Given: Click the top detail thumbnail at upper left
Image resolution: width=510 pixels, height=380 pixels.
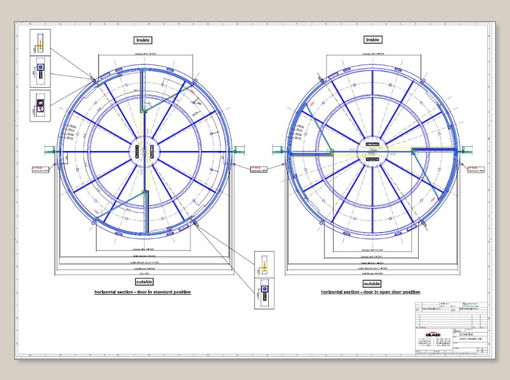Looking at the screenshot, I should tap(40, 42).
